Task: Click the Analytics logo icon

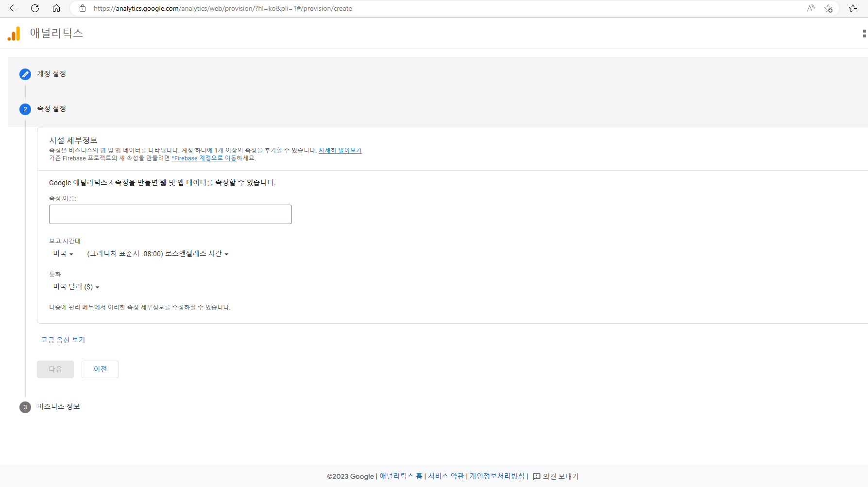Action: tap(14, 34)
